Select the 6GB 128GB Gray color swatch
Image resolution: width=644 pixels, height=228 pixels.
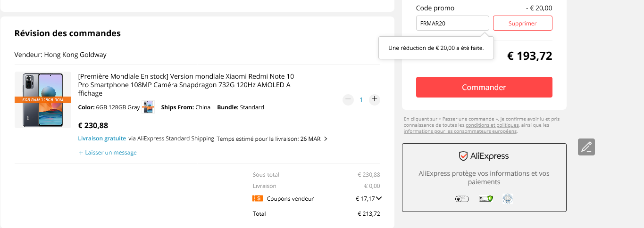[x=148, y=107]
